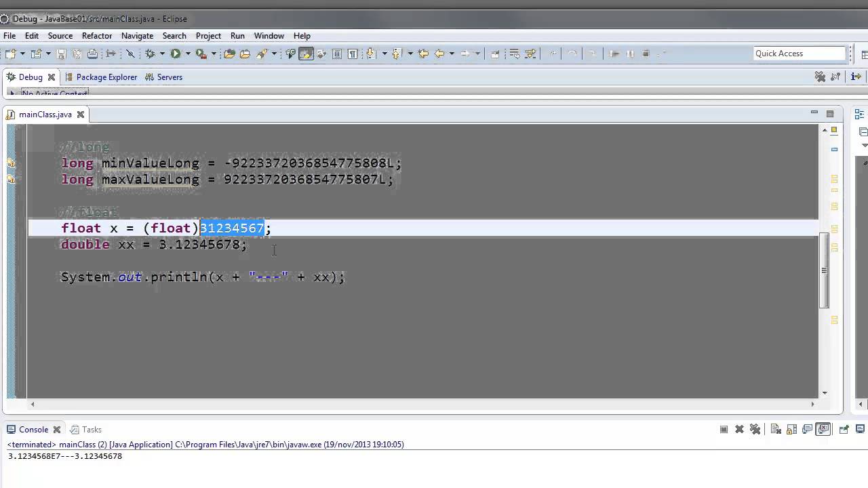
Task: Click the Quick Access search field
Action: 800,54
